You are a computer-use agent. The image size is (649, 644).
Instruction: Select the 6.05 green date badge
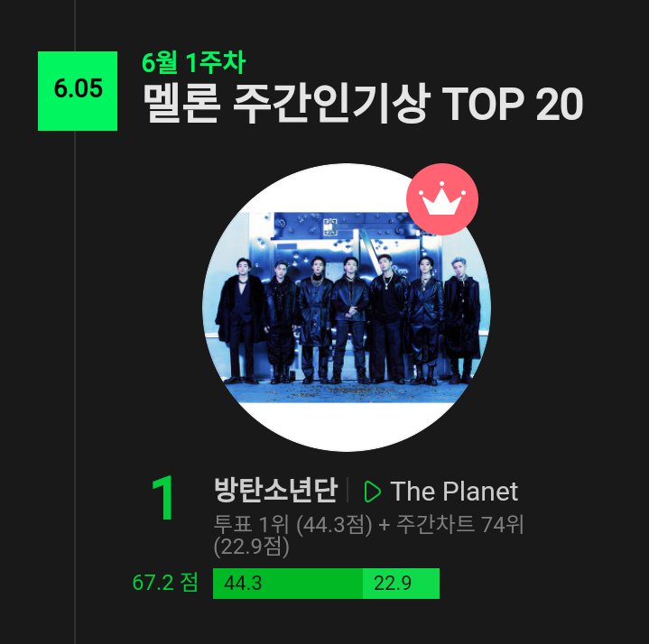point(78,90)
